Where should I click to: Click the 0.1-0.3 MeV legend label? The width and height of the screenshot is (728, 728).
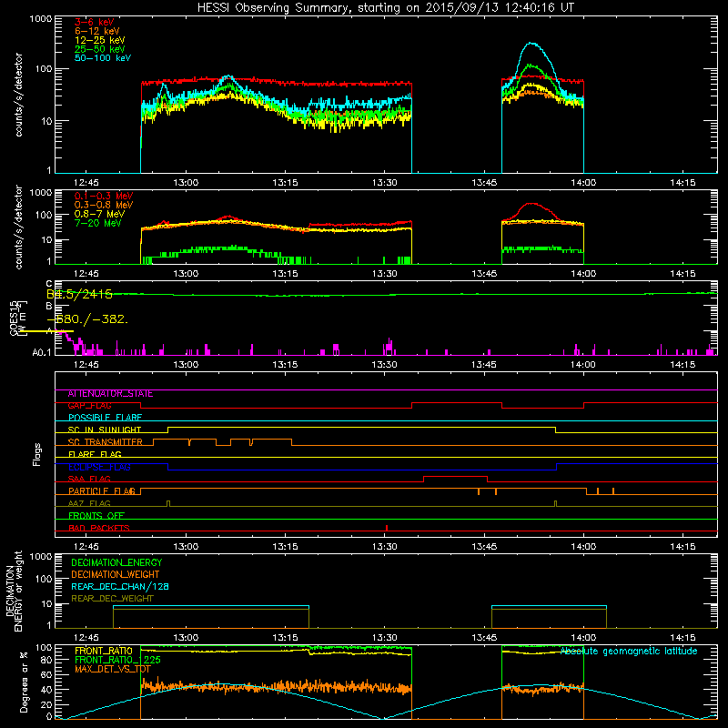[104, 196]
